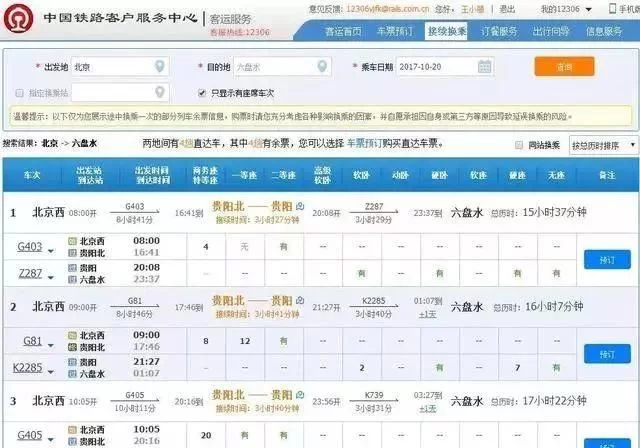640x448 pixels.
Task: Click transfer info icon next to 贵阳 in route 2
Action: pyautogui.click(x=300, y=301)
